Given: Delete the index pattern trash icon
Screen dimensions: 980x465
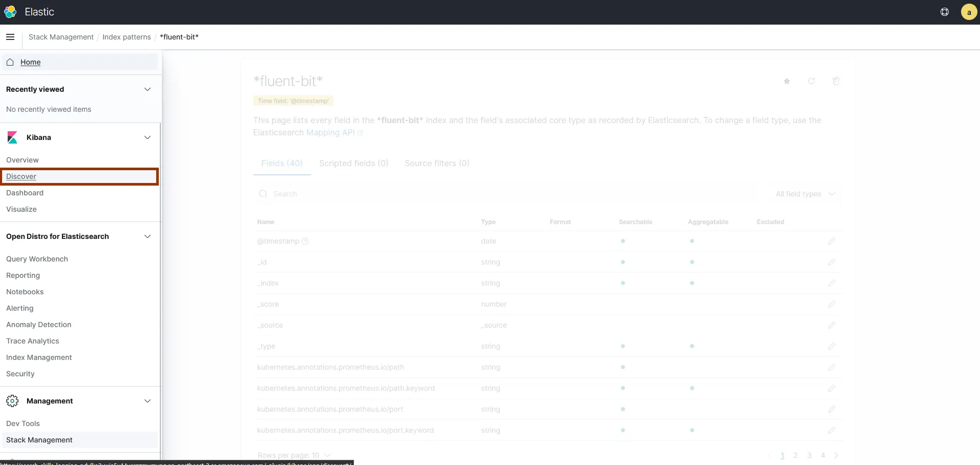Looking at the screenshot, I should click(x=836, y=81).
